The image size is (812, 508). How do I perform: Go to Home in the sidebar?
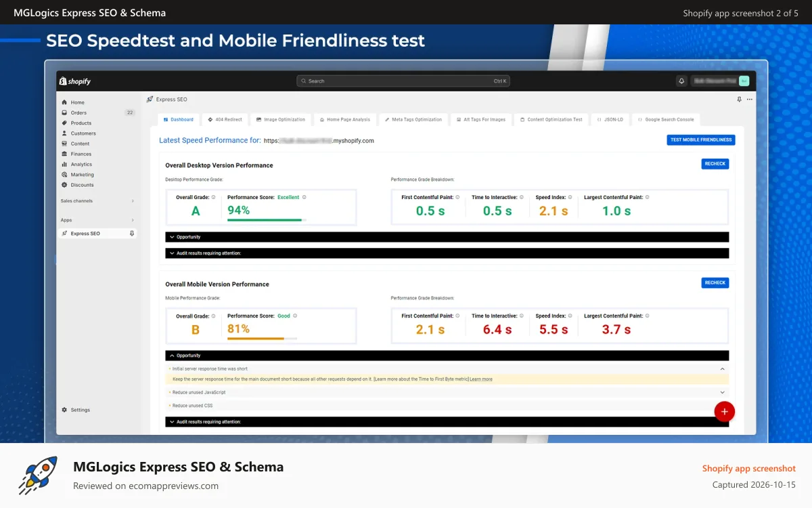(77, 102)
